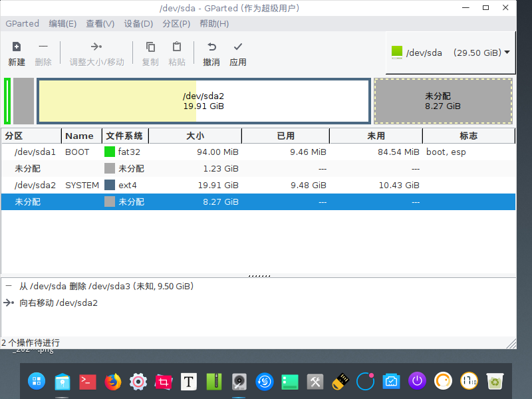Click the Paste partition toolbar icon
The height and width of the screenshot is (399, 532).
pos(177,47)
